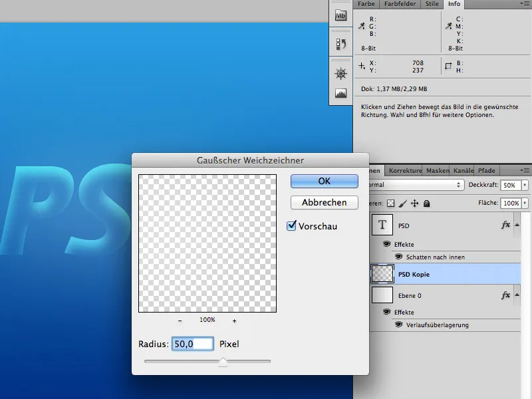Image resolution: width=532 pixels, height=399 pixels.
Task: Open the Pfade tab
Action: coord(487,171)
